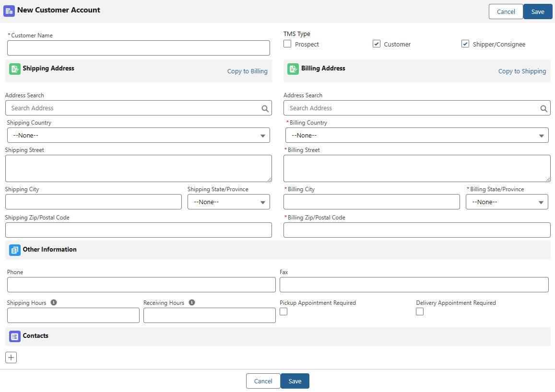
Task: Click the "Shipping Address" heading text
Action: click(48, 68)
